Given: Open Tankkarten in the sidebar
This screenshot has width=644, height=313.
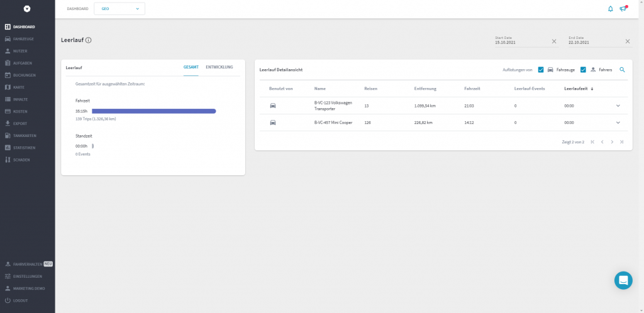Looking at the screenshot, I should [x=21, y=136].
